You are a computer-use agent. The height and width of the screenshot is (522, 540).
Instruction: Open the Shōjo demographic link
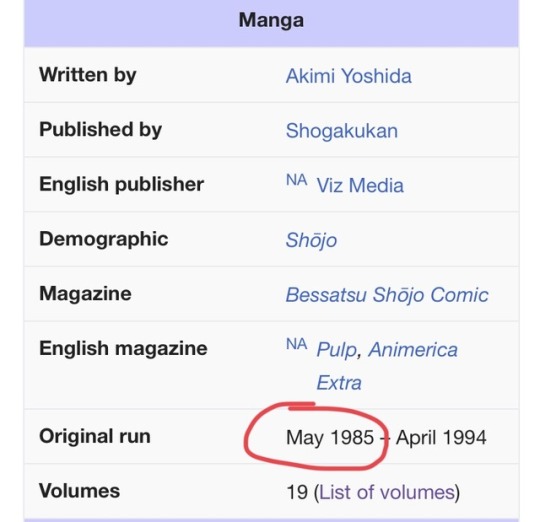click(x=311, y=240)
